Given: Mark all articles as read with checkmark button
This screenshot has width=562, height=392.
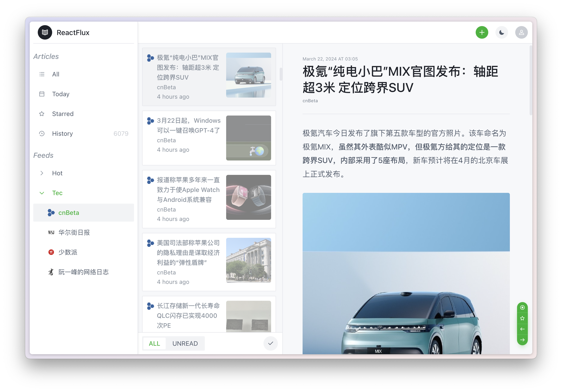Looking at the screenshot, I should [270, 343].
